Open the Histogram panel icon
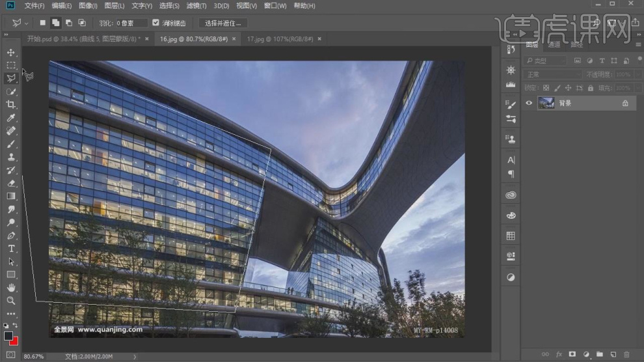644x362 pixels. click(x=511, y=84)
